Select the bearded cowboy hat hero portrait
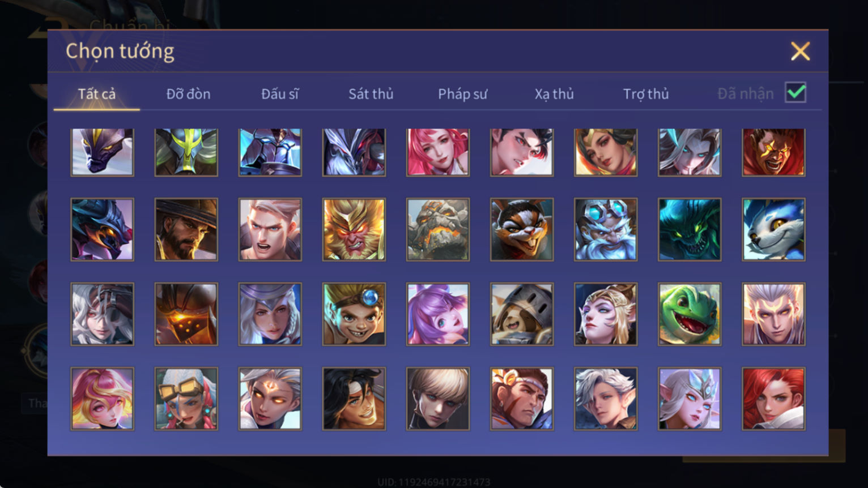The height and width of the screenshot is (488, 868). pos(186,229)
